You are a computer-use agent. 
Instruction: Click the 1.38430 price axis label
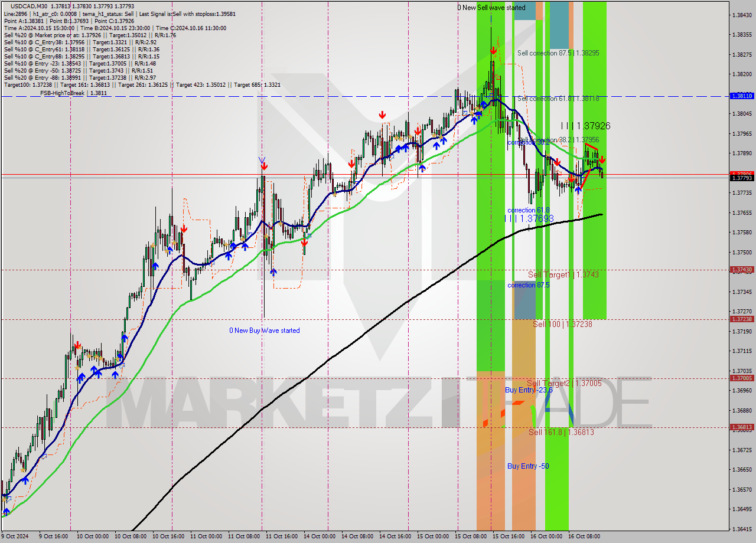click(x=742, y=15)
